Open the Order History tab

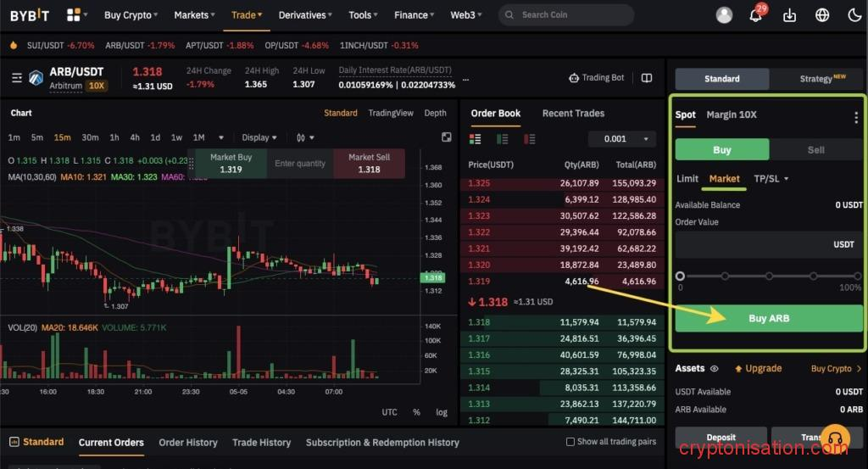[x=187, y=443]
